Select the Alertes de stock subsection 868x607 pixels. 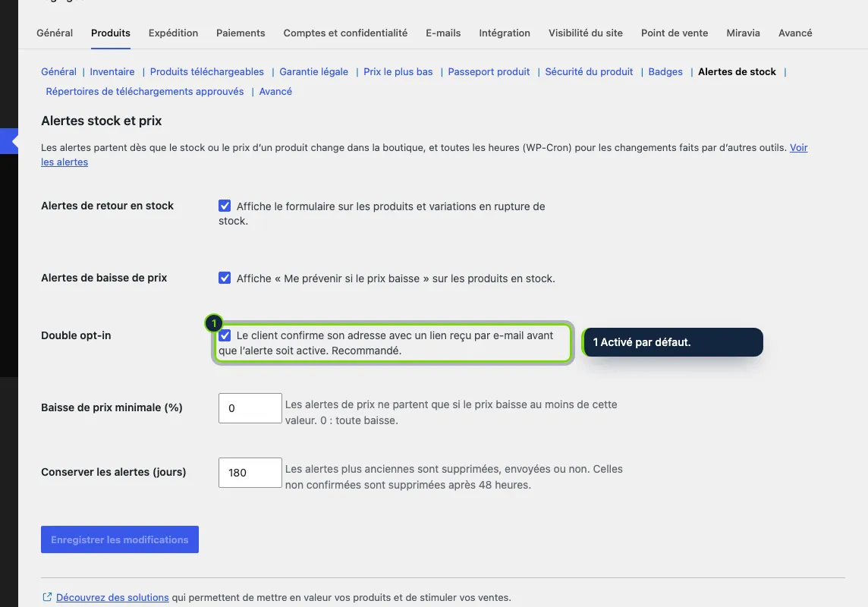(x=737, y=71)
